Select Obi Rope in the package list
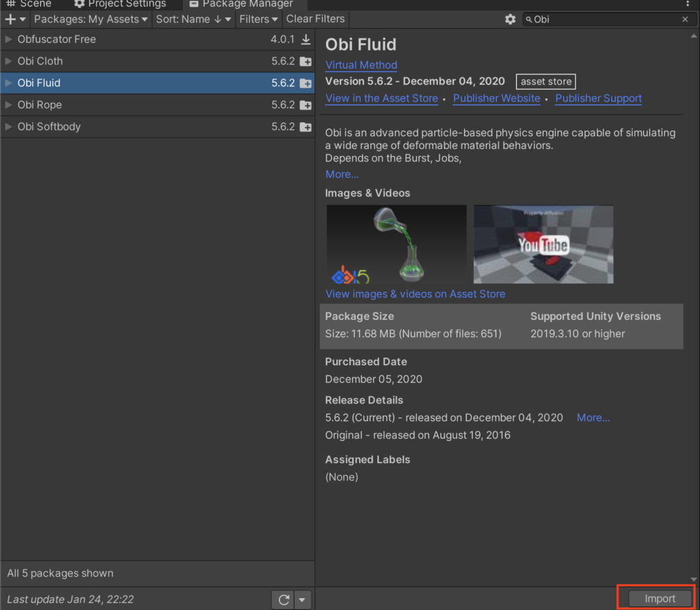The width and height of the screenshot is (700, 610). 158,105
